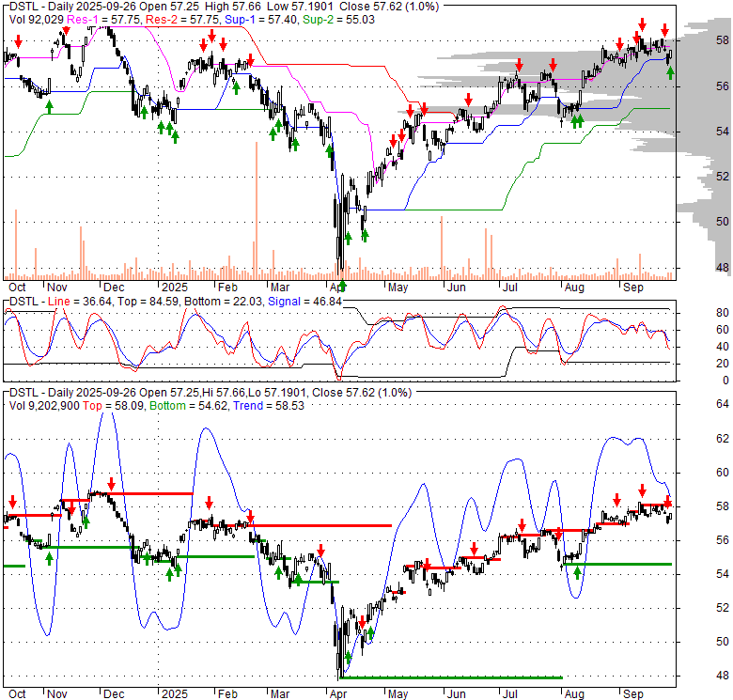
Task: Click the Mar label on bottom chart time axis
Action: [280, 694]
